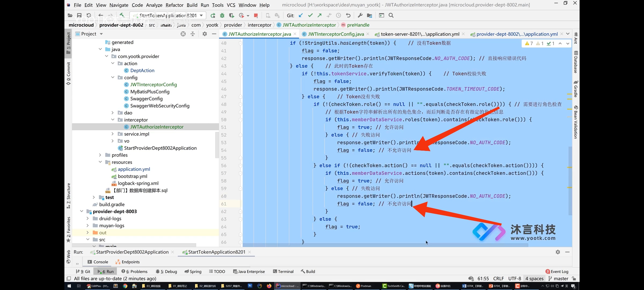The height and width of the screenshot is (290, 644).
Task: Open the Analyze menu
Action: (x=154, y=5)
